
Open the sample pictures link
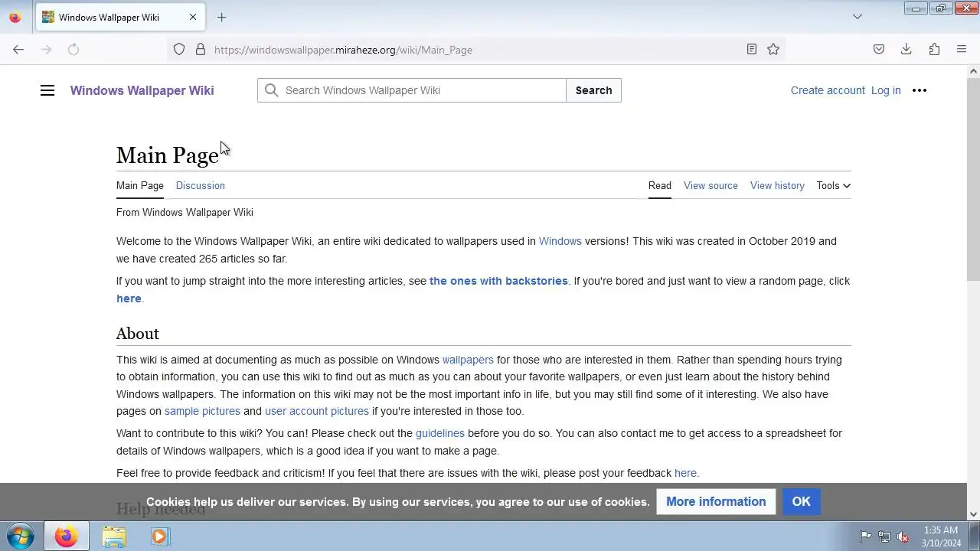(x=202, y=411)
